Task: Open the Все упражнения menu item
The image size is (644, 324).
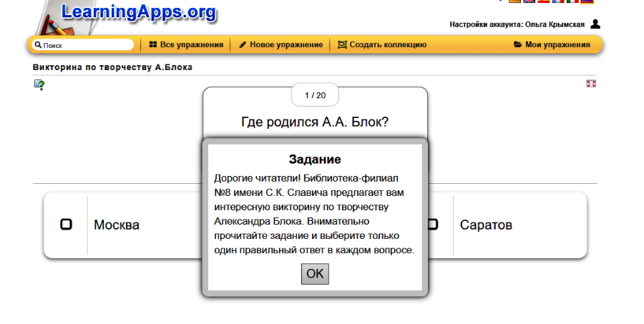Action: 186,44
